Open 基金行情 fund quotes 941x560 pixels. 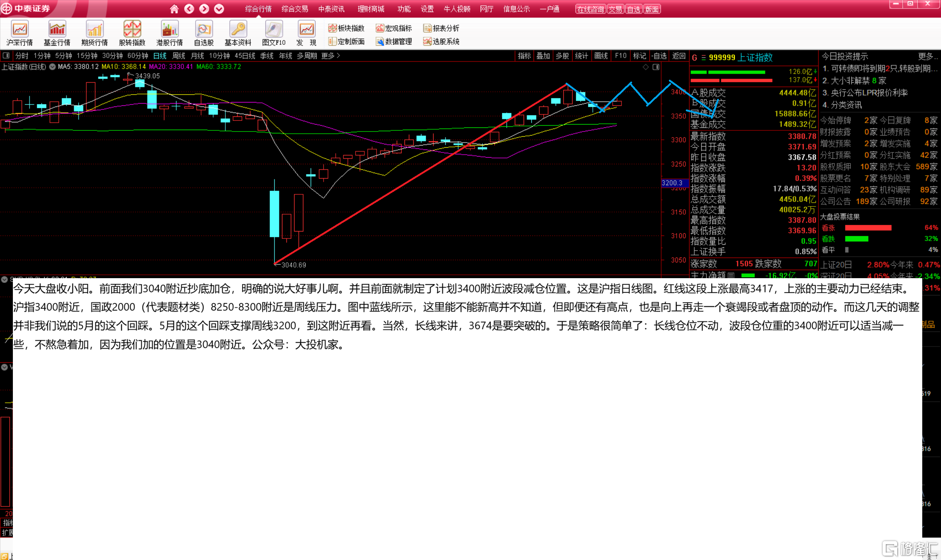coord(57,33)
